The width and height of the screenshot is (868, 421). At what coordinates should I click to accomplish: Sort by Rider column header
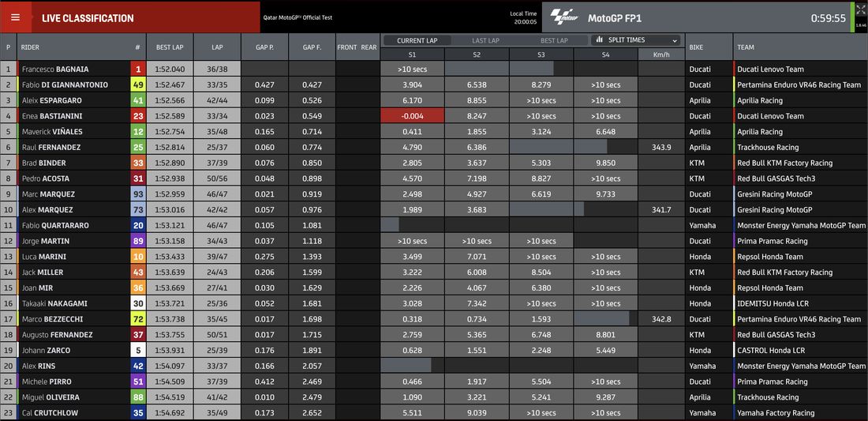click(x=30, y=47)
